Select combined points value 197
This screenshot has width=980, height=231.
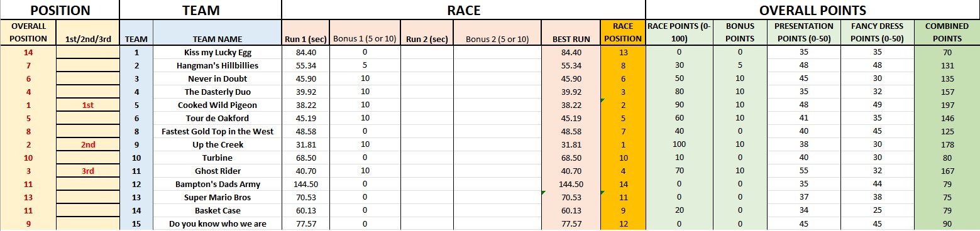click(947, 105)
